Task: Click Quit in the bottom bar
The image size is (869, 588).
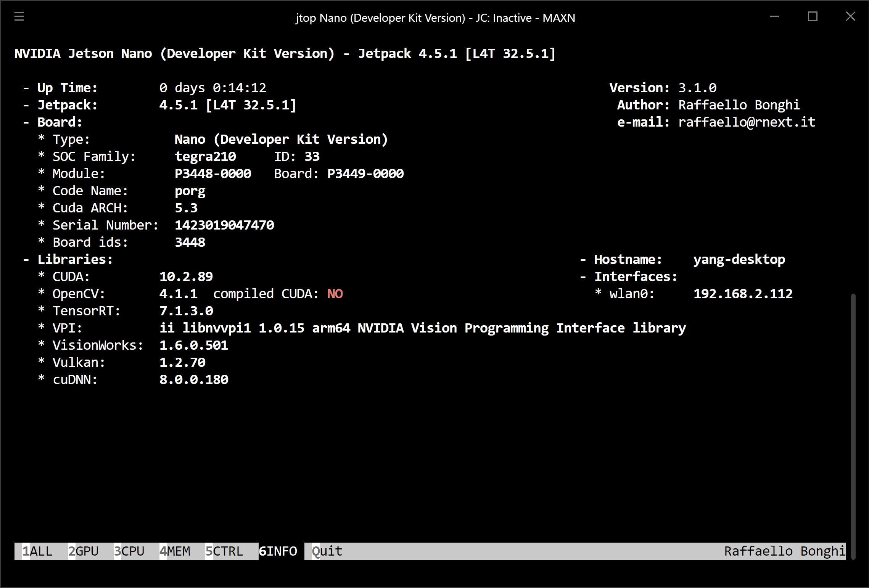Action: [327, 551]
